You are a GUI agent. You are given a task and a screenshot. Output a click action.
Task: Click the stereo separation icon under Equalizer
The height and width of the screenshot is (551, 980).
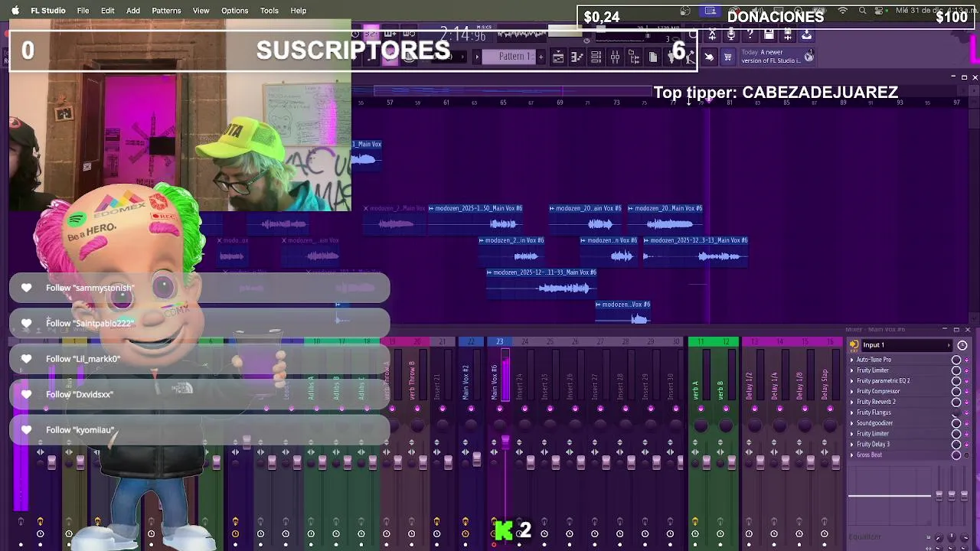[x=928, y=548]
